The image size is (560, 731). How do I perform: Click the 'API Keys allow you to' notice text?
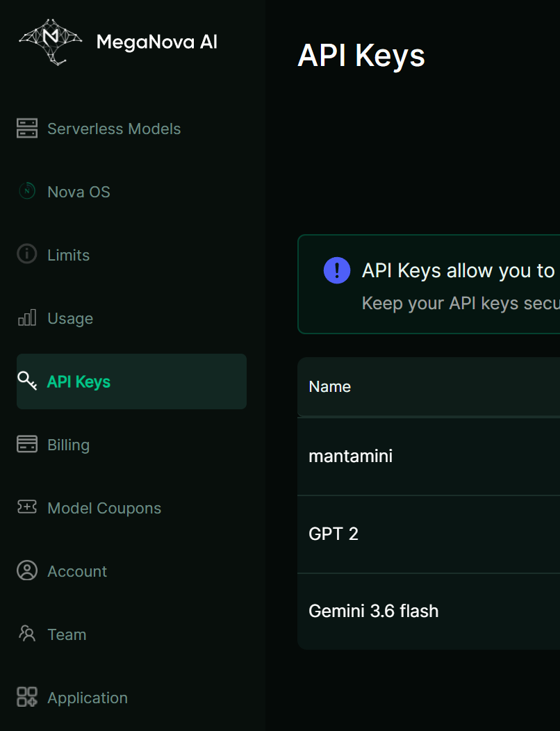pos(458,270)
